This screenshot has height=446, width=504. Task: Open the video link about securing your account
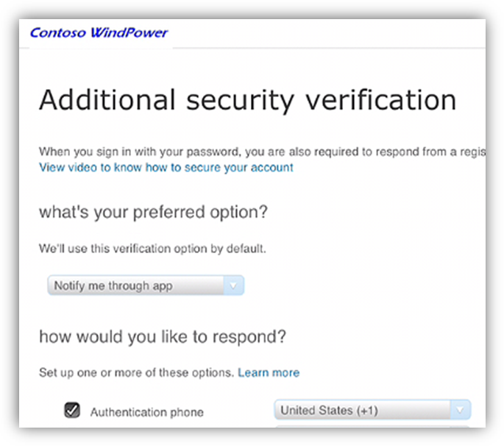tap(166, 167)
